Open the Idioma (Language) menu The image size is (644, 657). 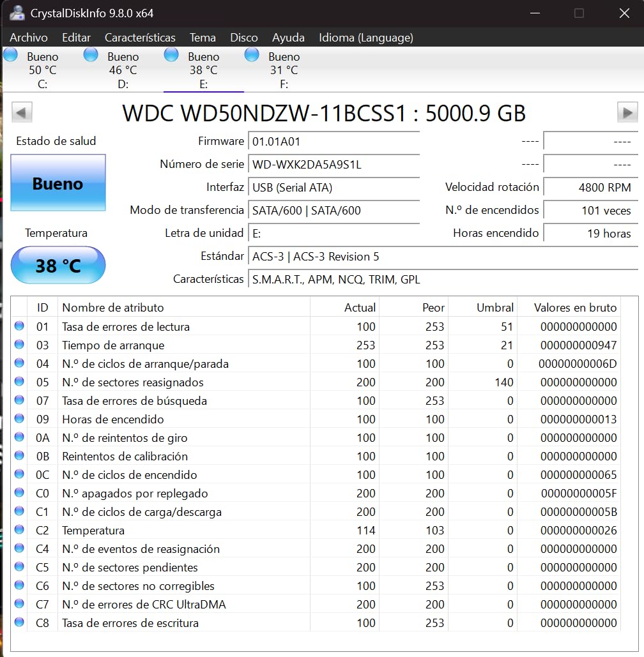(x=366, y=38)
